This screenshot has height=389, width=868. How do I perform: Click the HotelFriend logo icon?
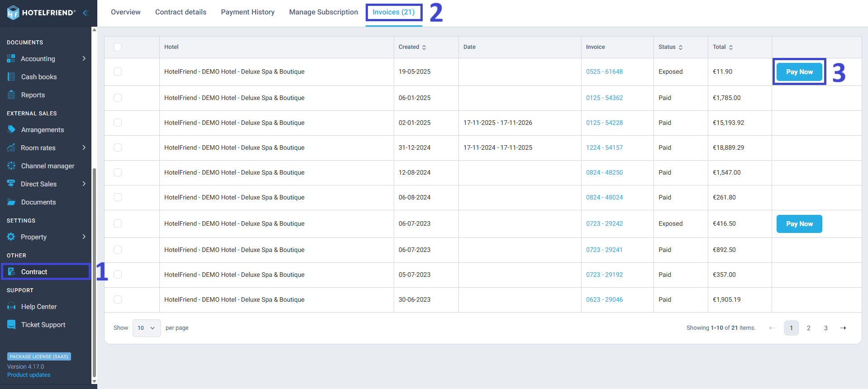click(x=13, y=13)
